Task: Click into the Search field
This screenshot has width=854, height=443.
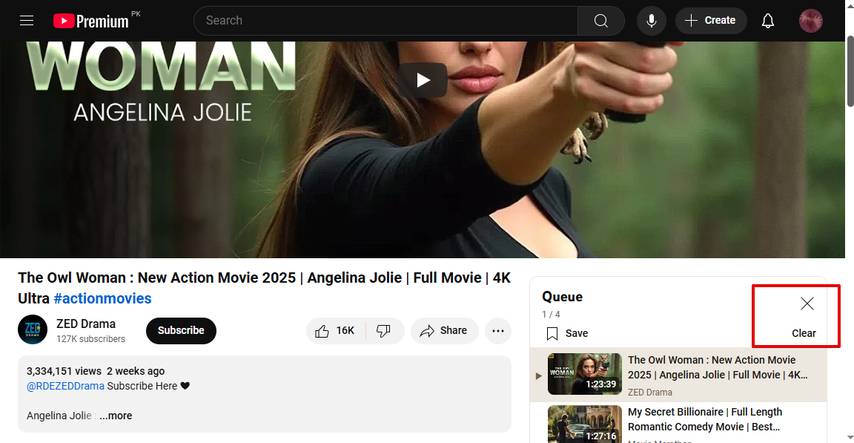Action: 386,21
